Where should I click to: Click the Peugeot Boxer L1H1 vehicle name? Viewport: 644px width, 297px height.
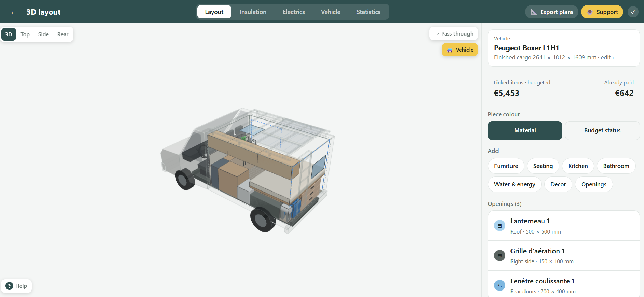[x=527, y=48]
